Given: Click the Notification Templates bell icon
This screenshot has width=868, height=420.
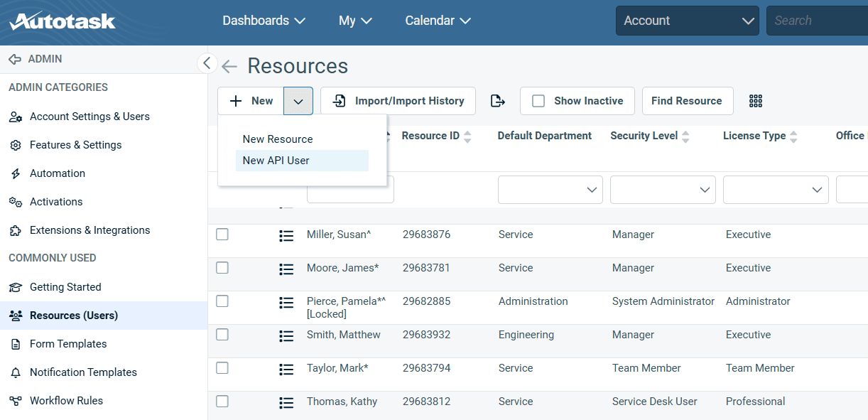Looking at the screenshot, I should click(x=16, y=372).
